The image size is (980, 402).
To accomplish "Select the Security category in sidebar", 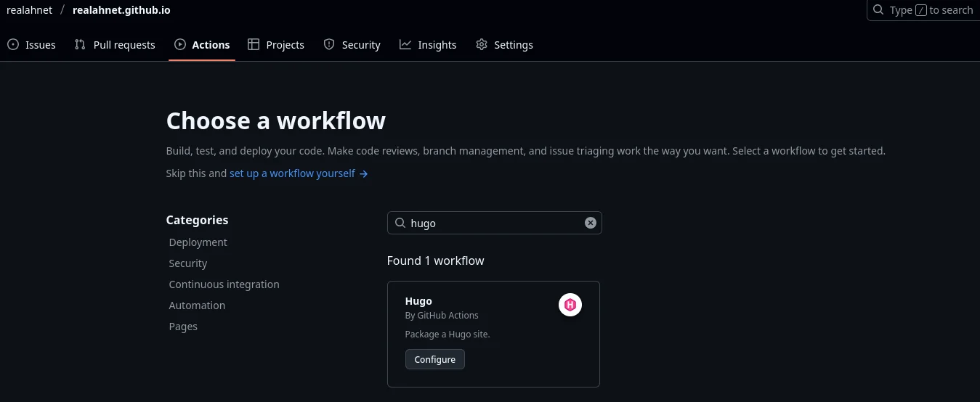I will (188, 263).
